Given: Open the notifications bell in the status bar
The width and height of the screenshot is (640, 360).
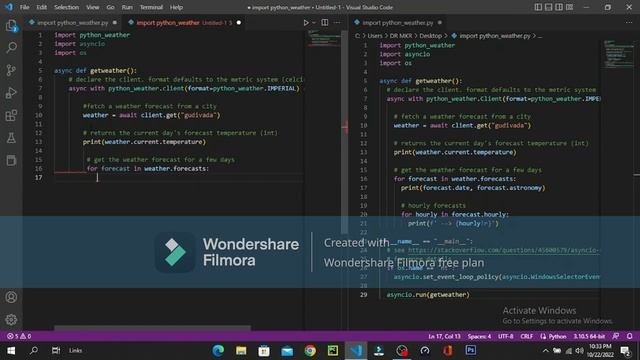Looking at the screenshot, I should click(629, 336).
